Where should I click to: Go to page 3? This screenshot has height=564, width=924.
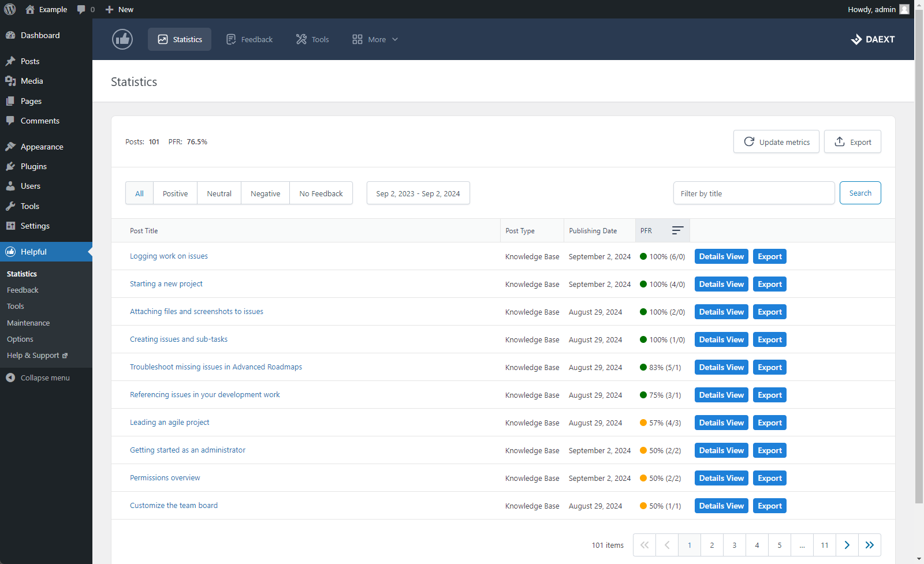coord(735,545)
